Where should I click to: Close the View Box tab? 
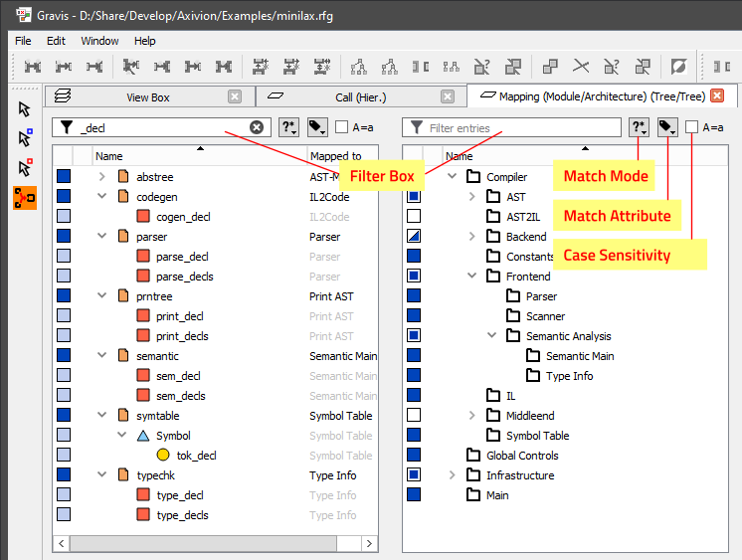235,96
